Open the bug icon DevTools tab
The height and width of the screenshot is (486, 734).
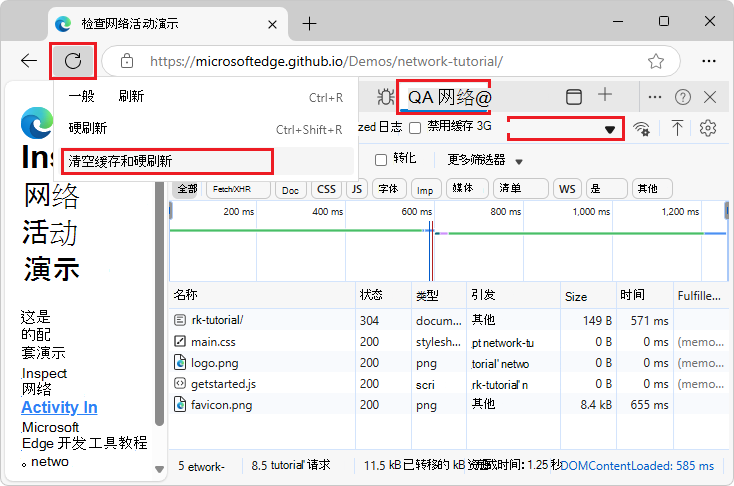(x=385, y=97)
